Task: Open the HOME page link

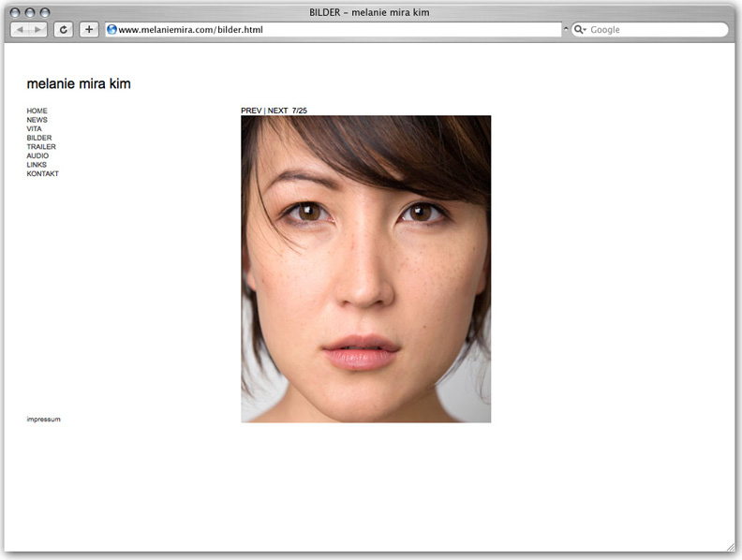Action: tap(37, 111)
